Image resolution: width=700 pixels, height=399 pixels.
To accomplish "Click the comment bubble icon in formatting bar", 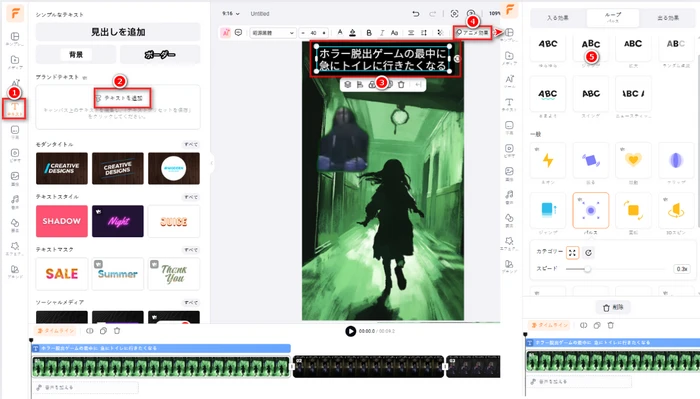I will 238,33.
